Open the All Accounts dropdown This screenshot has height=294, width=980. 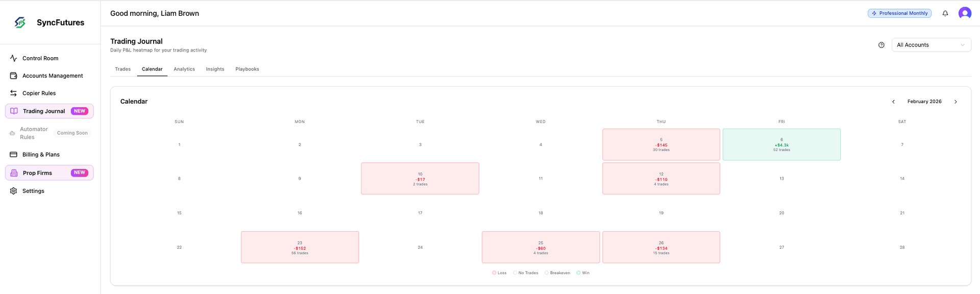(x=931, y=45)
